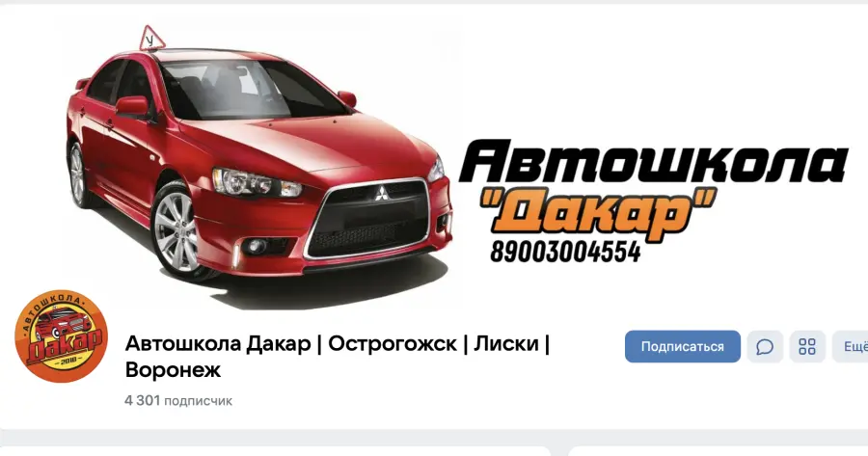The image size is (868, 456).
Task: Open the message chat bubble icon
Action: point(765,347)
